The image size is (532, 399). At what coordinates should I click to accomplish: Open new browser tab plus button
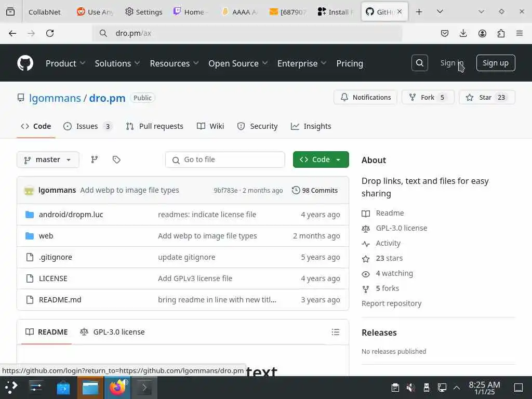click(x=419, y=12)
